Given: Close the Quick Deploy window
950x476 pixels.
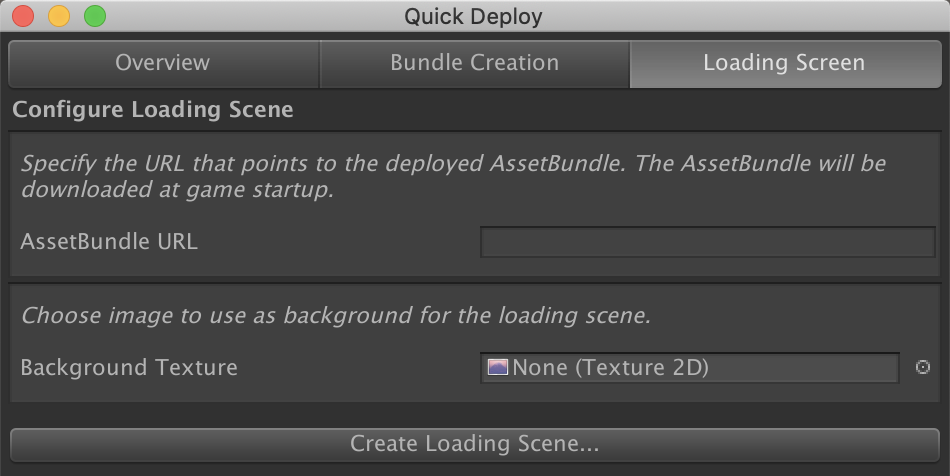Looking at the screenshot, I should pyautogui.click(x=24, y=16).
